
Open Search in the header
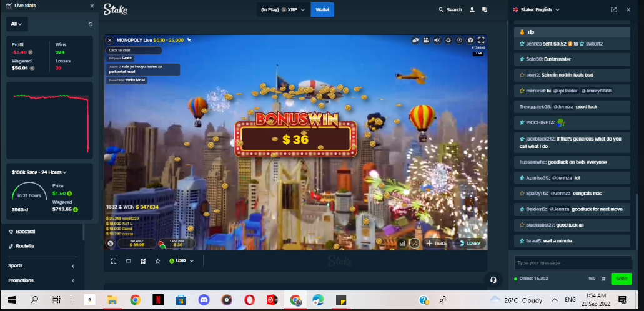(450, 9)
